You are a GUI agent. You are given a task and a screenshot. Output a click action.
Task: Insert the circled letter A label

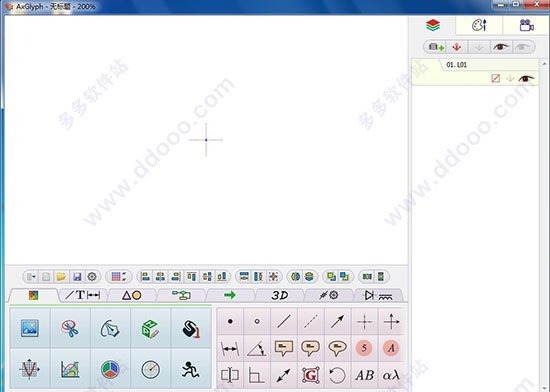click(391, 348)
